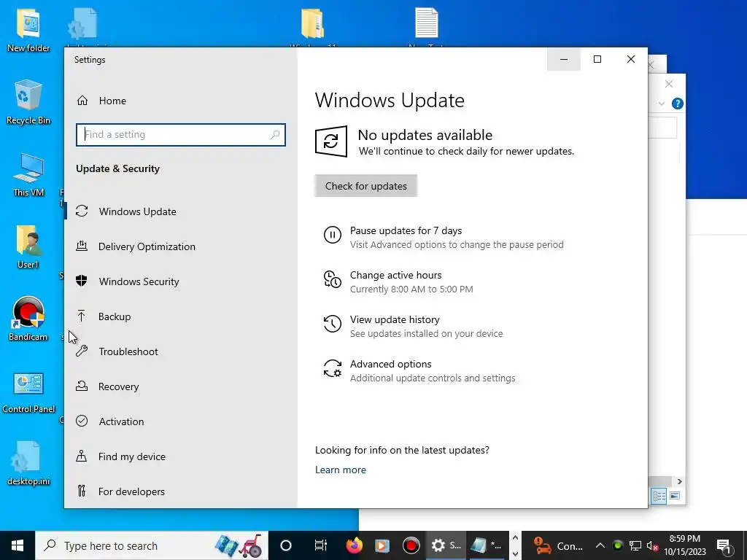The width and height of the screenshot is (747, 560).
Task: Click the gear-sync icon for Advanced options
Action: [333, 368]
